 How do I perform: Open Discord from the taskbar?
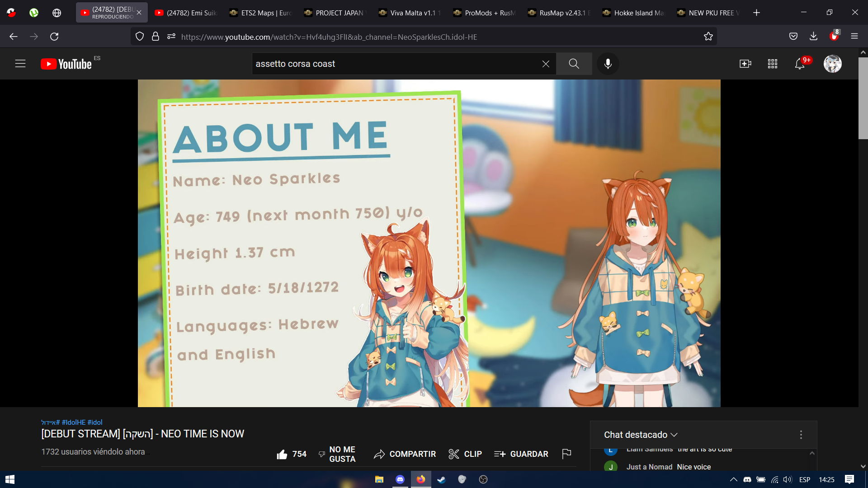coord(400,479)
